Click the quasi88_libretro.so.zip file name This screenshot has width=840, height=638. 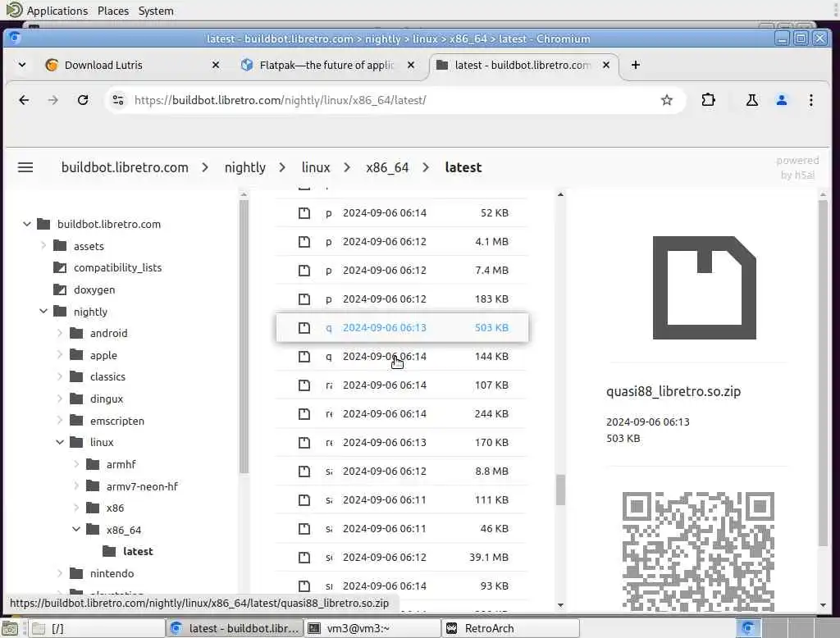point(673,392)
